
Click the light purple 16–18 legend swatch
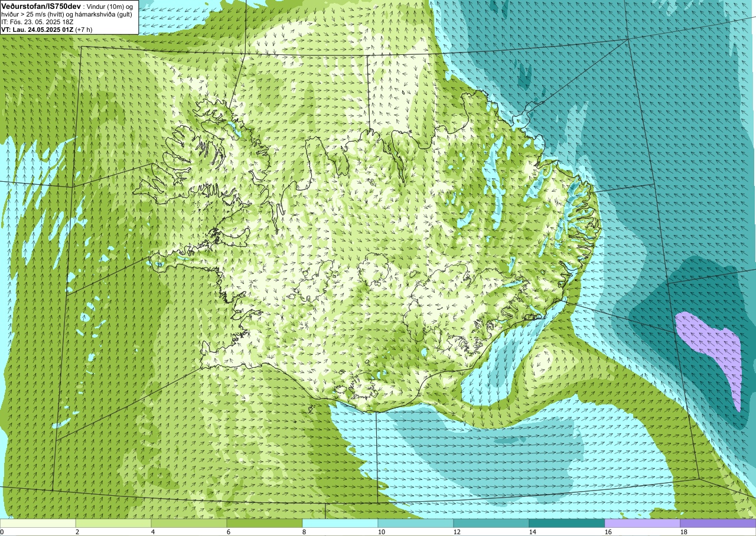point(643,523)
